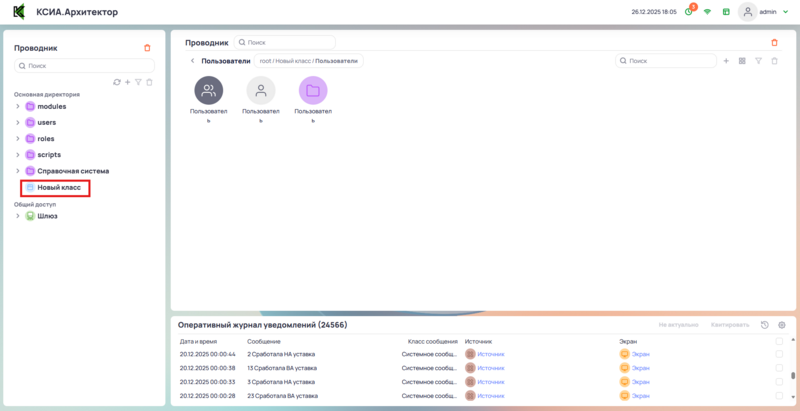Viewport: 800px width, 411px height.
Task: Check the box for the 00:00:44 notification row
Action: [x=780, y=354]
